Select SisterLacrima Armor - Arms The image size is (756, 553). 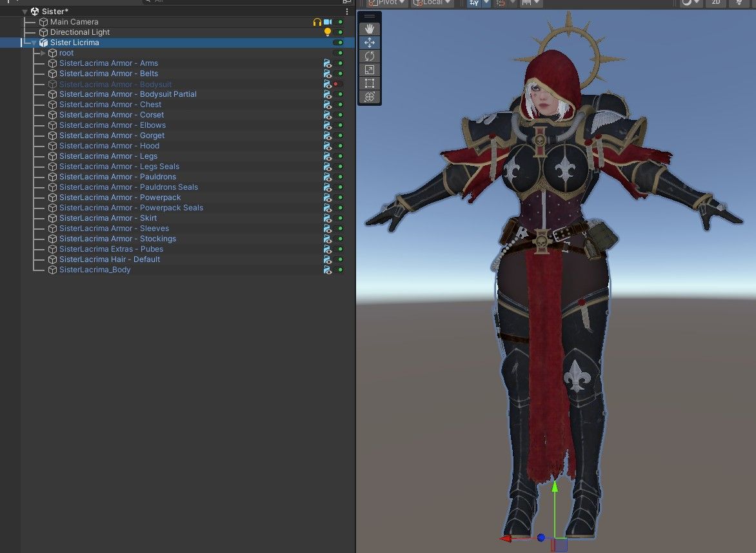pyautogui.click(x=108, y=63)
